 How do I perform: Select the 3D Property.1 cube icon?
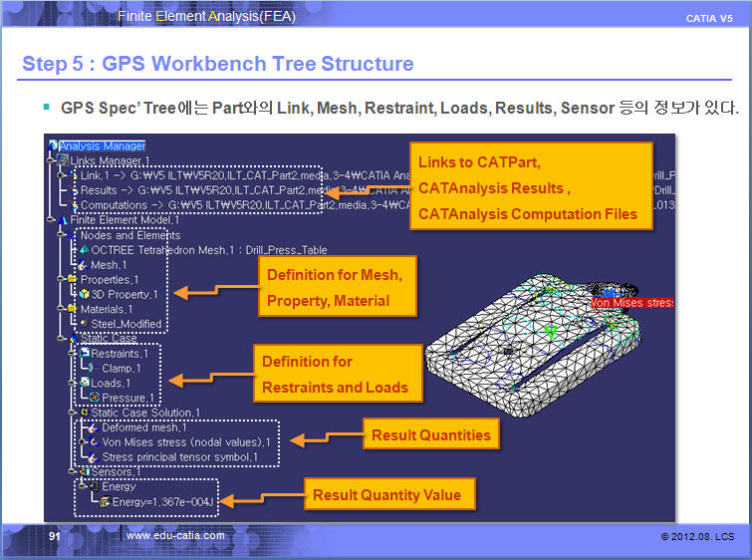pyautogui.click(x=84, y=295)
